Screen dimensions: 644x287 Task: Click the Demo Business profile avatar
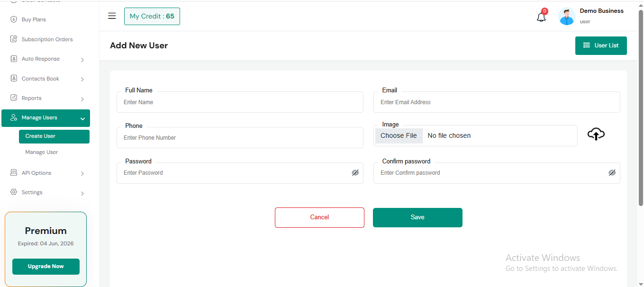pos(567,17)
